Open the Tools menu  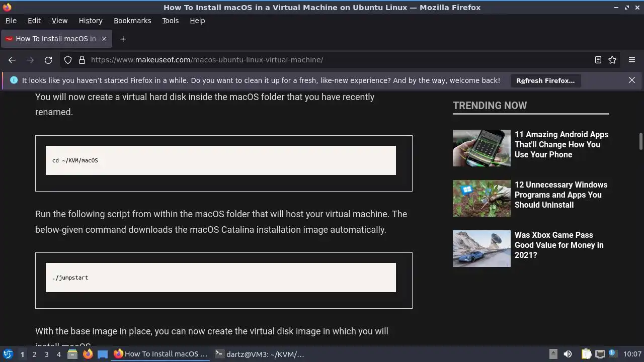[170, 21]
